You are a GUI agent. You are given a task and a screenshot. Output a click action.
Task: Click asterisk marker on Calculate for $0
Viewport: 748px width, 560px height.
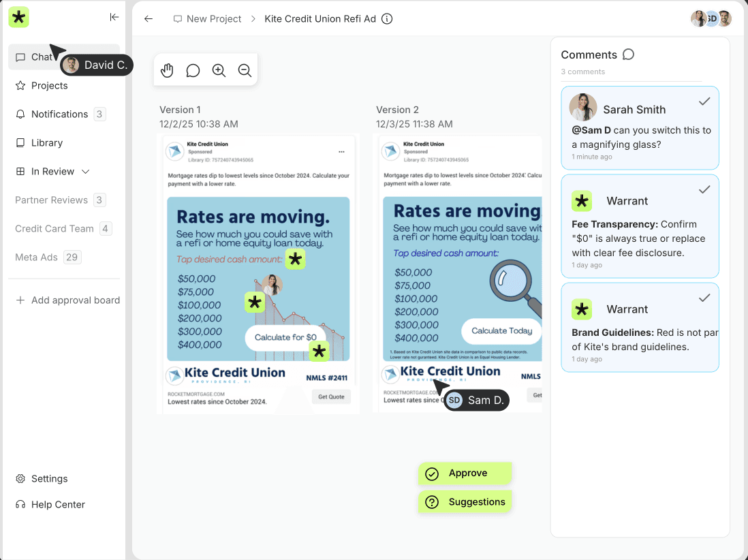319,352
